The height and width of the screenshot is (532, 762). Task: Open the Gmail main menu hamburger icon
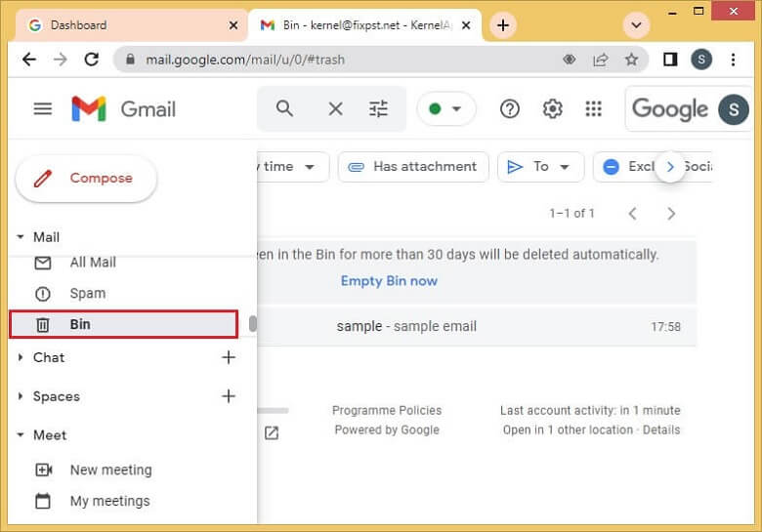coord(43,108)
